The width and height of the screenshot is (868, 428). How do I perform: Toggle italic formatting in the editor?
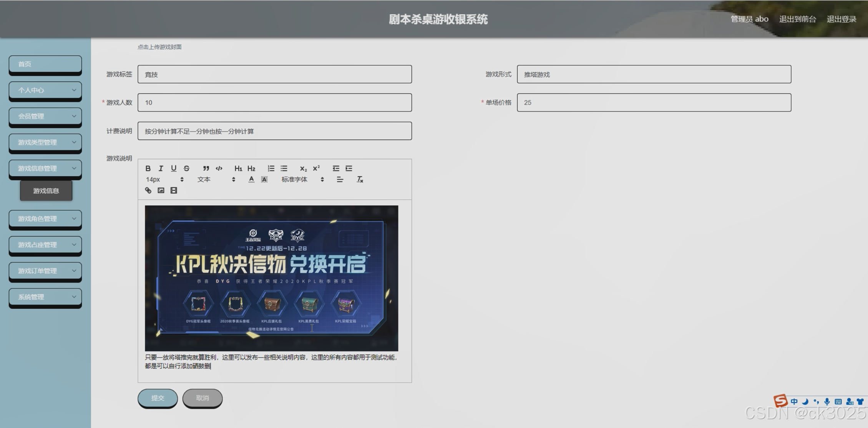point(161,168)
